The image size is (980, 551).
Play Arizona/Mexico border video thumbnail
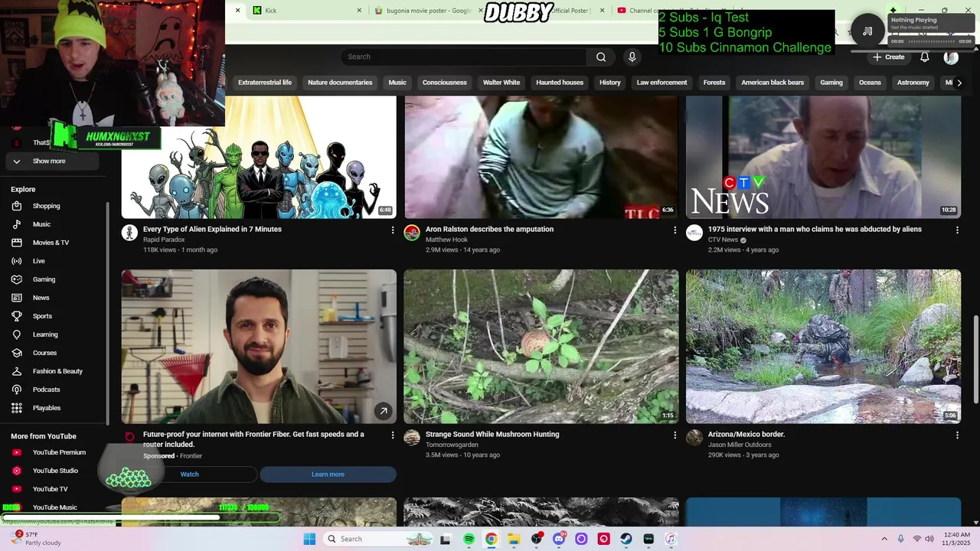tap(823, 346)
